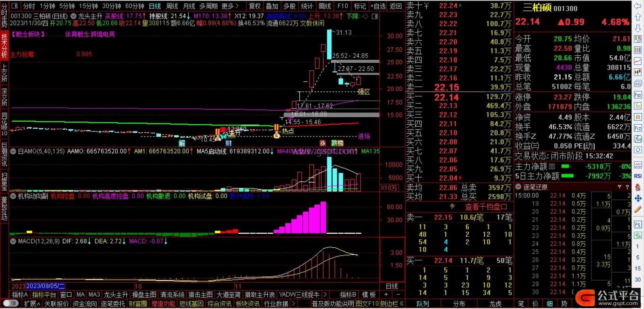
Task: Click the 模板 template button
Action: [x=369, y=295]
